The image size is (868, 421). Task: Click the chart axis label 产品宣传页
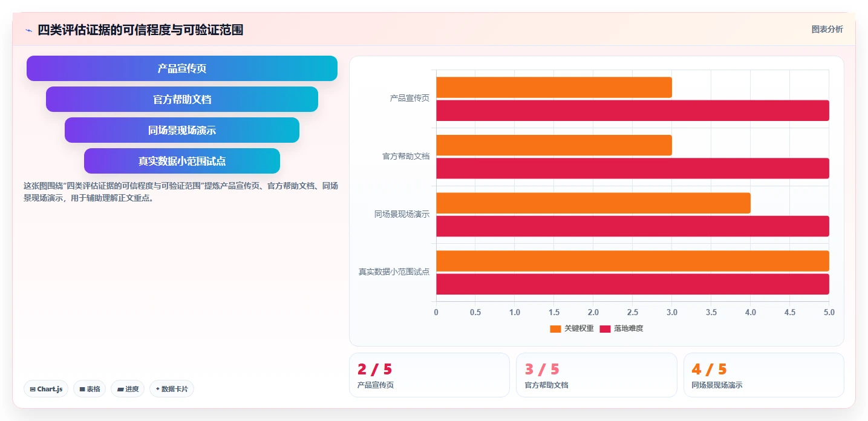pyautogui.click(x=410, y=98)
